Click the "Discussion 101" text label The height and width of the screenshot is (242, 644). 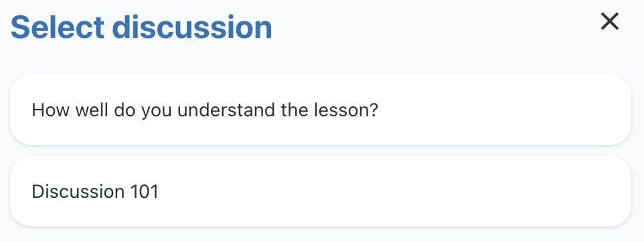coord(95,192)
